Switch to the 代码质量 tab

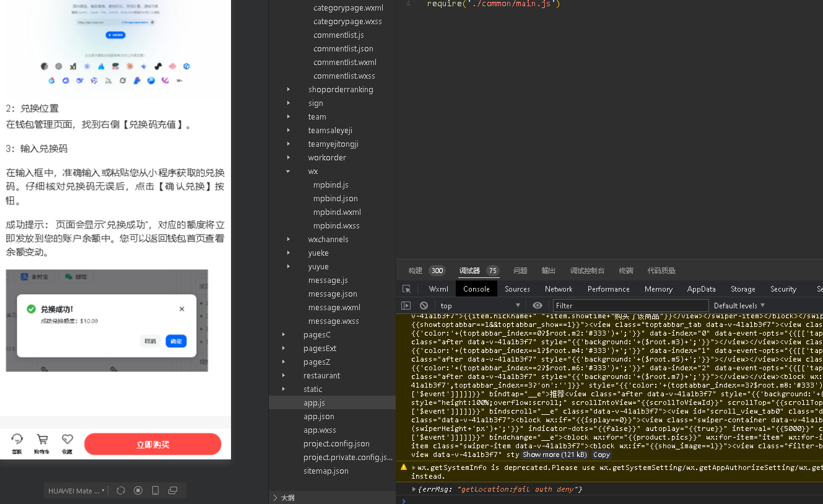[661, 271]
